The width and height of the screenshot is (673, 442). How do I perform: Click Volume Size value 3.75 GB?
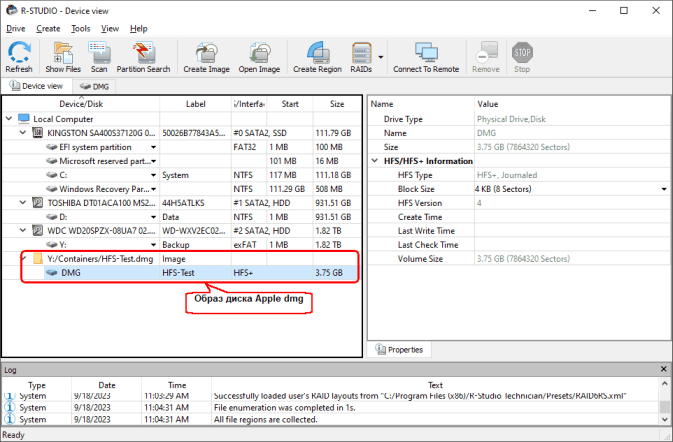(523, 259)
